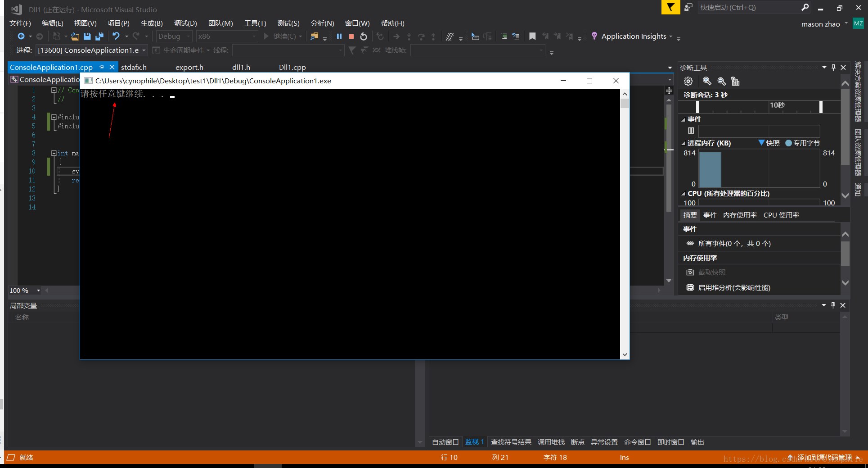Click the Find in Files folder-magnifier icon

pyautogui.click(x=315, y=36)
